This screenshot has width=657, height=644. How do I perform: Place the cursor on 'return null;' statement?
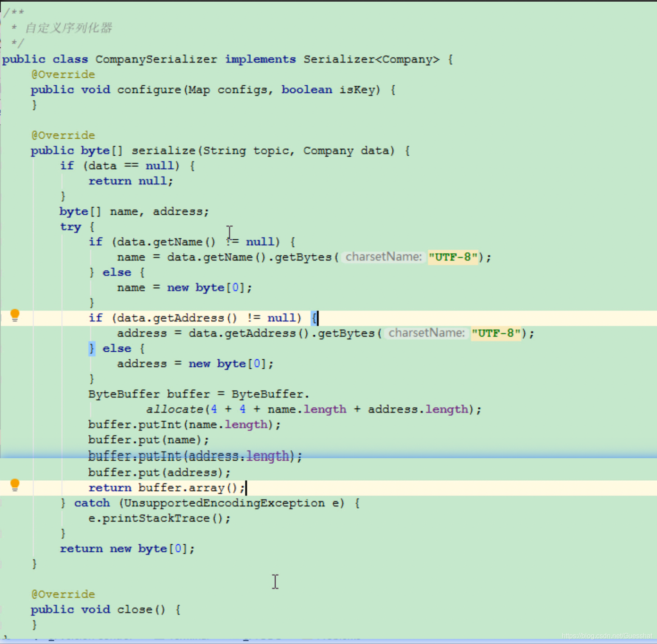pyautogui.click(x=131, y=181)
